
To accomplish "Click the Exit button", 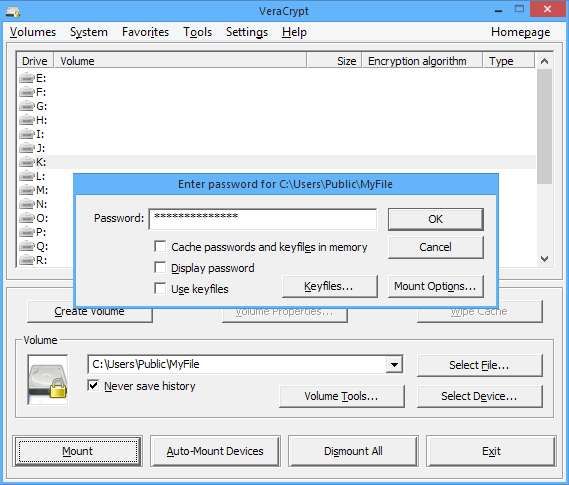I will 491,451.
